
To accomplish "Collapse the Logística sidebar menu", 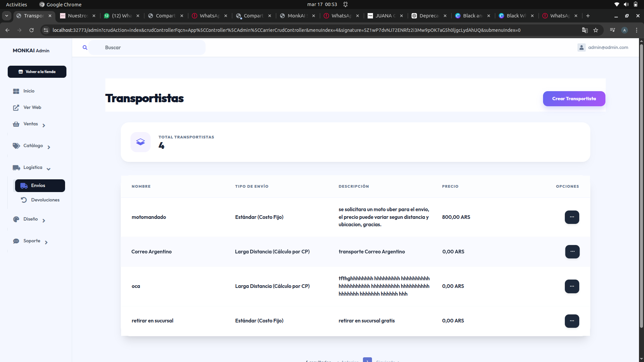I will (x=33, y=168).
